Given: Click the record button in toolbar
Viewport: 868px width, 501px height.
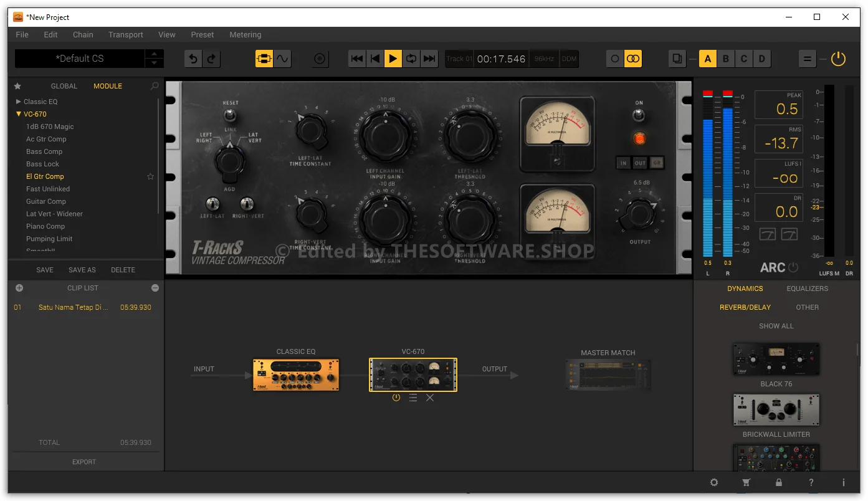Looking at the screenshot, I should (320, 59).
